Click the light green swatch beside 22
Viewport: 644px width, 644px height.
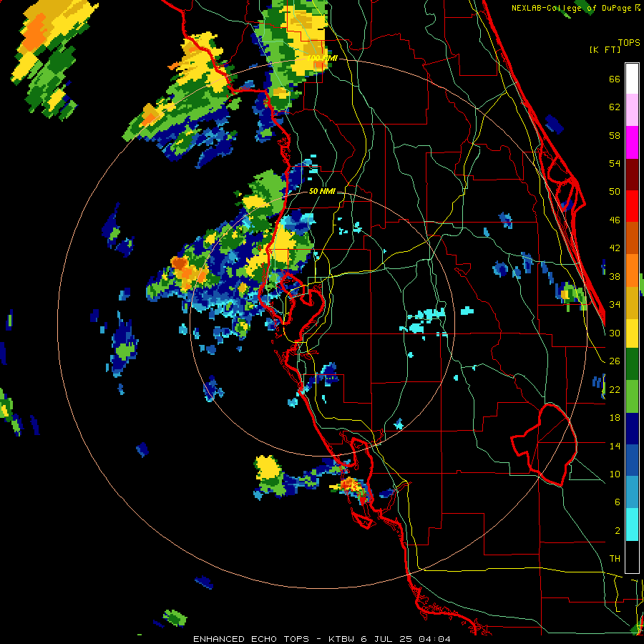click(632, 396)
